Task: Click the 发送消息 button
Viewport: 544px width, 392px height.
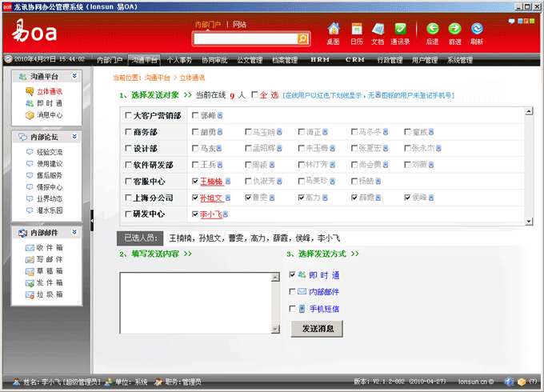Action: coord(317,329)
